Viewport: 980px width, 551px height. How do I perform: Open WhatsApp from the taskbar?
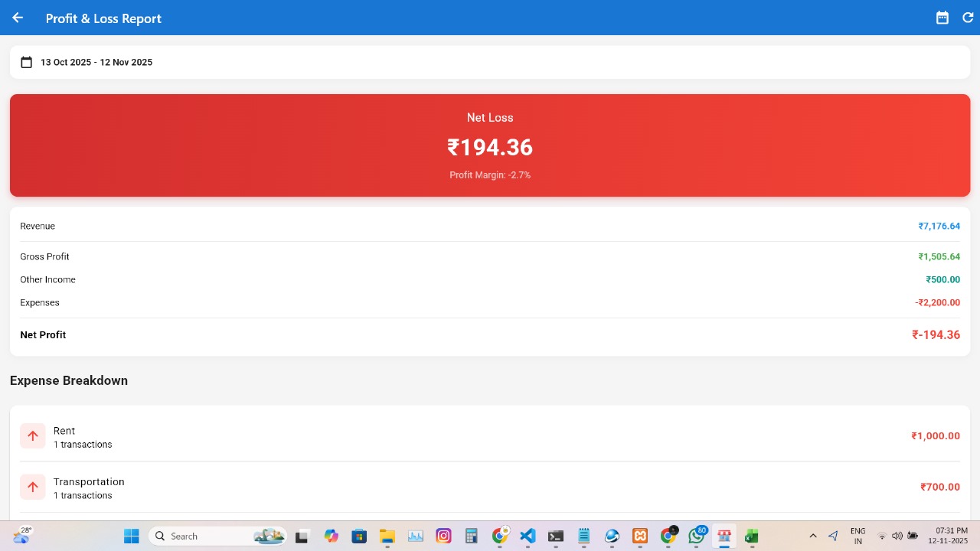pos(696,536)
